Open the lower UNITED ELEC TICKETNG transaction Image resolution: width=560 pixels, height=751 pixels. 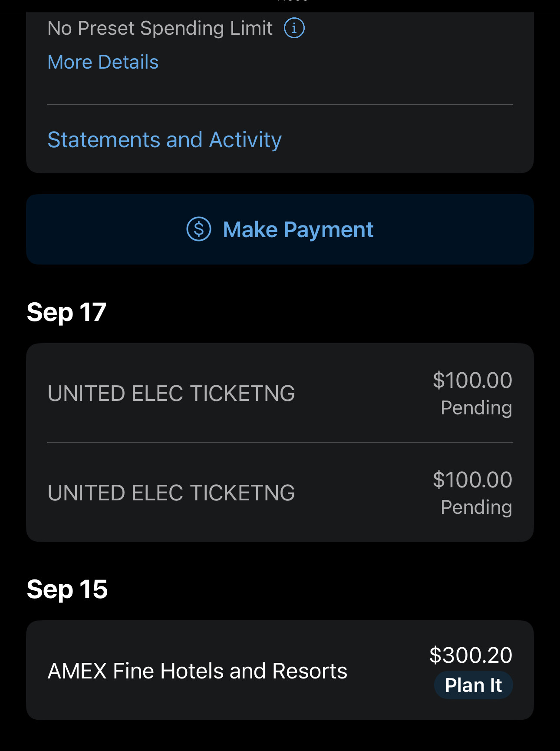pos(171,493)
